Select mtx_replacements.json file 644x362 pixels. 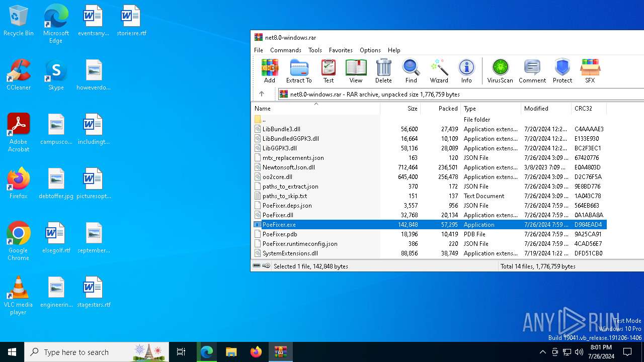(x=429, y=158)
